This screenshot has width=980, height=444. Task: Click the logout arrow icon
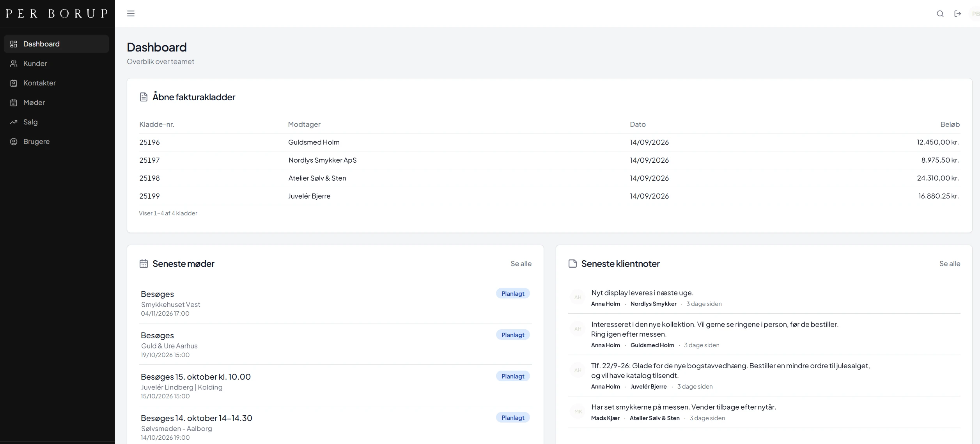[958, 14]
